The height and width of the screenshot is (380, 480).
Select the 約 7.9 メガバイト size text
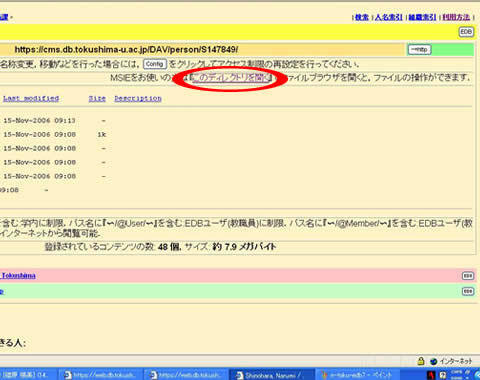[244, 247]
